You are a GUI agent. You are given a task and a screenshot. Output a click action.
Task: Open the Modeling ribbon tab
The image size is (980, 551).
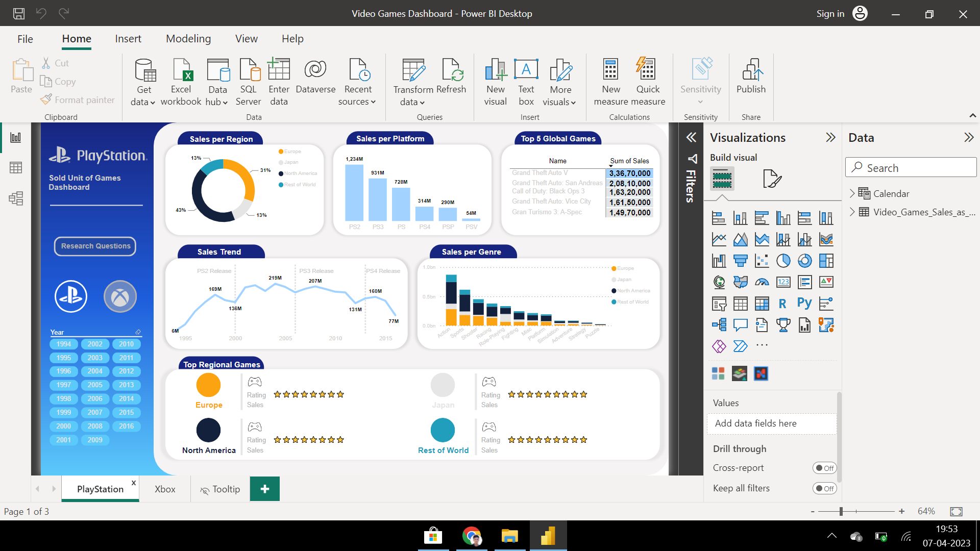click(188, 39)
